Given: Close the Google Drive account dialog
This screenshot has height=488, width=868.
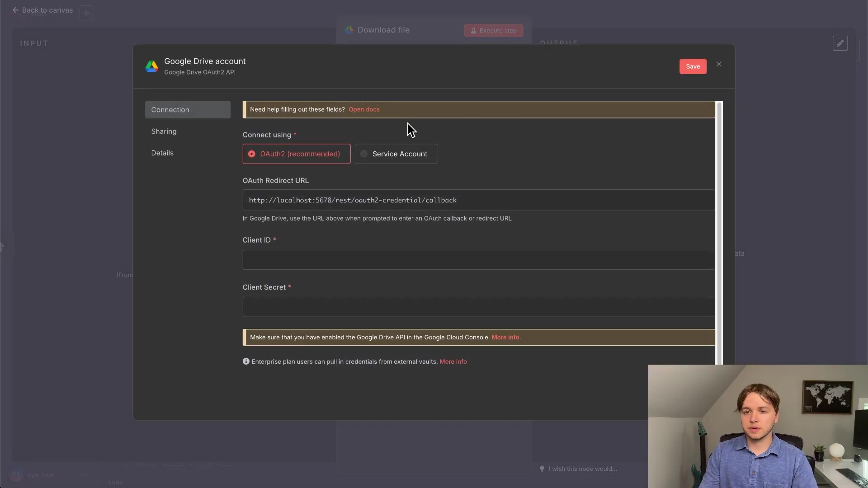Looking at the screenshot, I should pyautogui.click(x=719, y=64).
